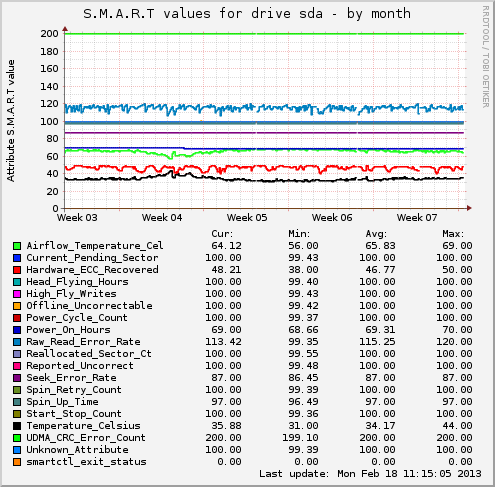The width and height of the screenshot is (495, 487).
Task: Select the Seek_Error_Rate legend label
Action: pyautogui.click(x=71, y=378)
